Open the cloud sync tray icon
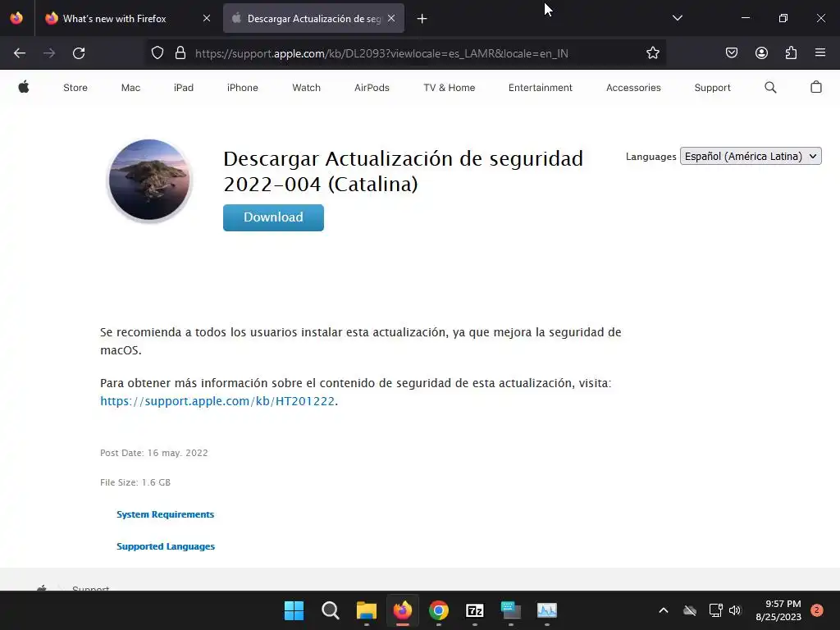The image size is (840, 630). [x=689, y=610]
